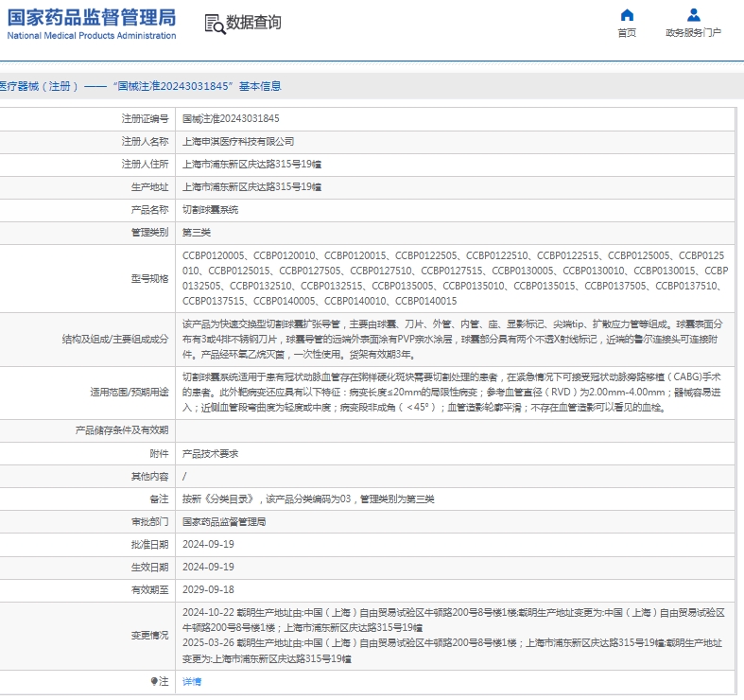The width and height of the screenshot is (744, 700).
Task: Click the 2024-10-22 change record entry
Action: pos(454,621)
